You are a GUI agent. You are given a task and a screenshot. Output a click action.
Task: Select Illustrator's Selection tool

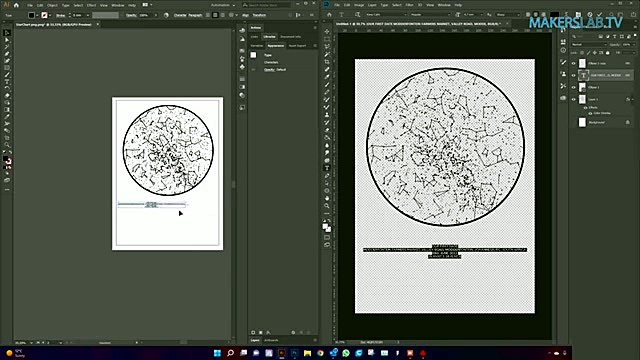(x=7, y=33)
